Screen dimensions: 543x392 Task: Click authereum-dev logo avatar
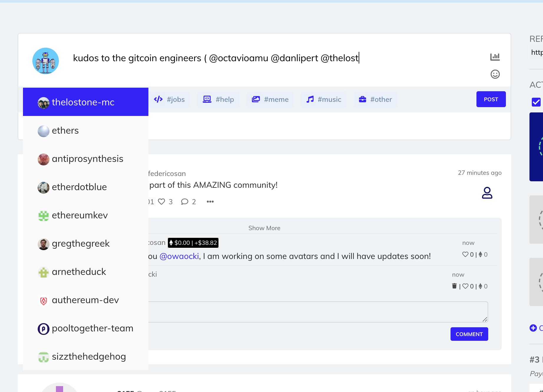click(44, 301)
